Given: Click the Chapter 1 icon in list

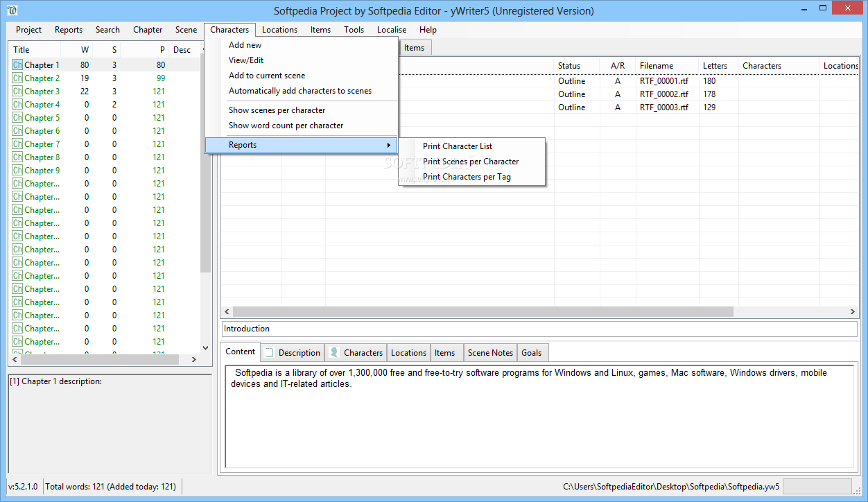Looking at the screenshot, I should tap(17, 65).
